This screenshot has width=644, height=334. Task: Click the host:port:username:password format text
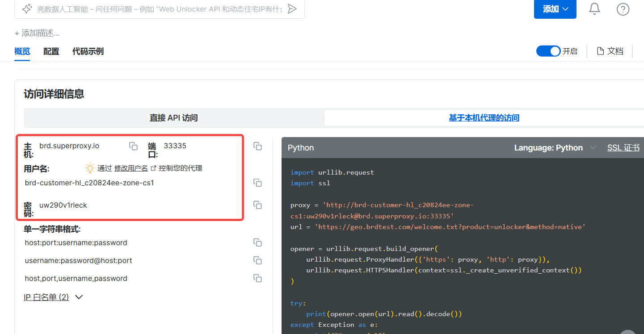(76, 242)
